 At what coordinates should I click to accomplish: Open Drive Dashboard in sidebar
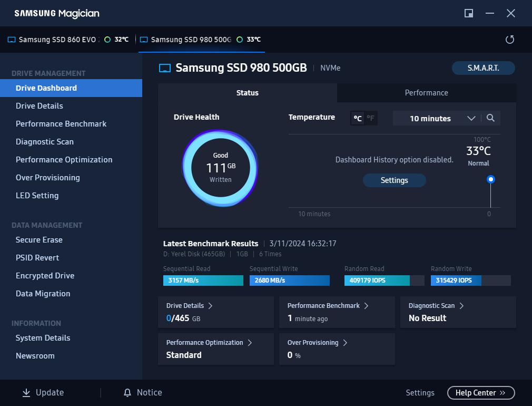pos(71,88)
